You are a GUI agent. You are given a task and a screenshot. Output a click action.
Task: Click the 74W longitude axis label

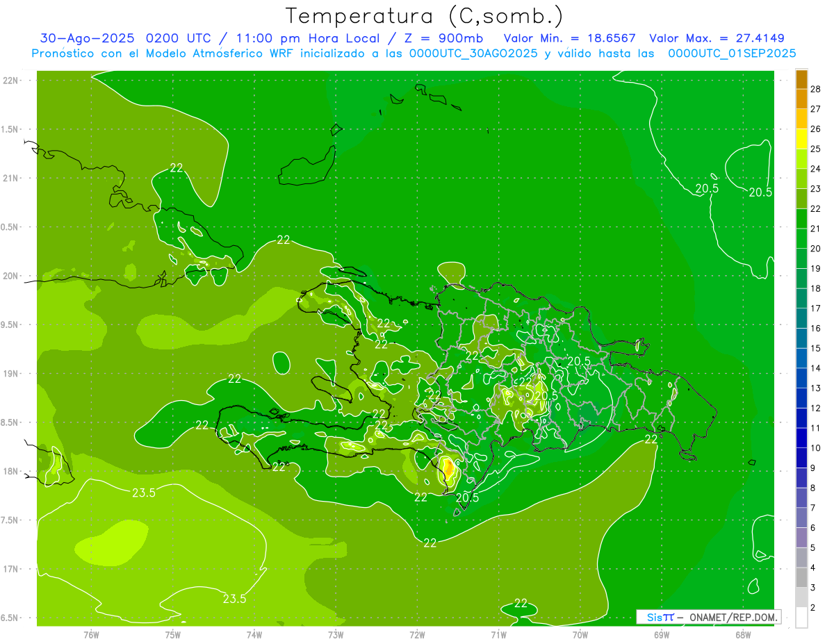click(254, 635)
